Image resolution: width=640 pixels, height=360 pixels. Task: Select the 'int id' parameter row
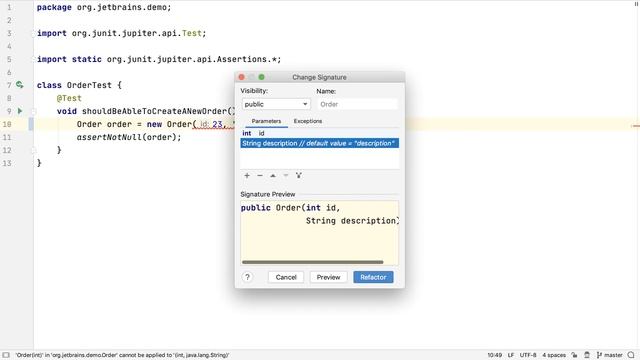[320, 133]
